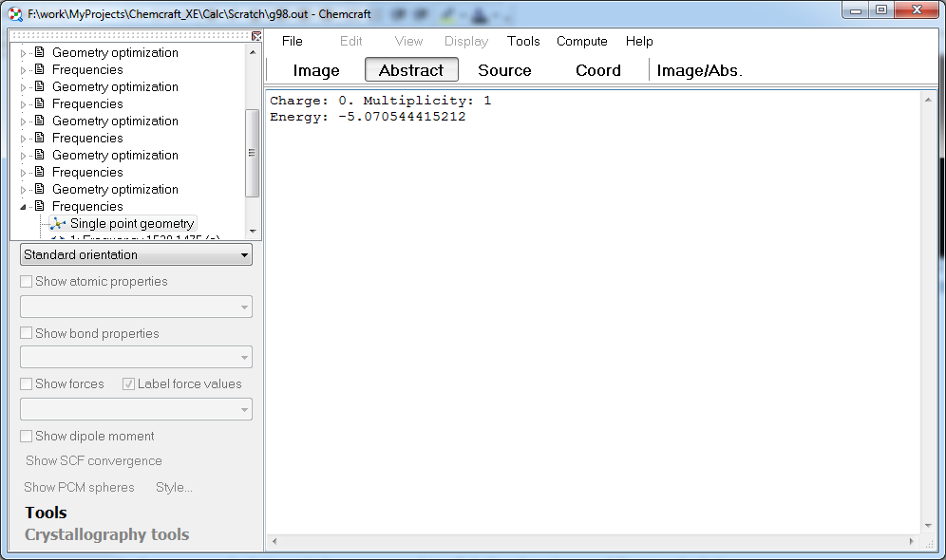Check the Show dipole moment option

27,437
